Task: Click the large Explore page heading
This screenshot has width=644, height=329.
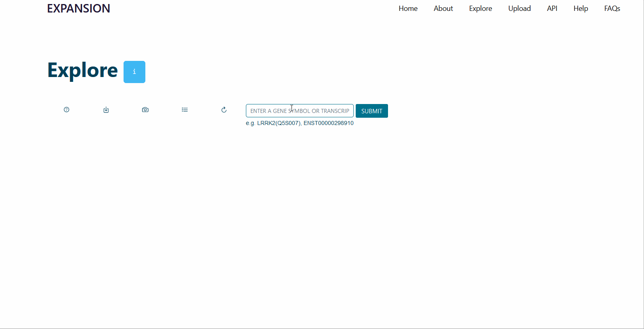Action: pos(82,71)
